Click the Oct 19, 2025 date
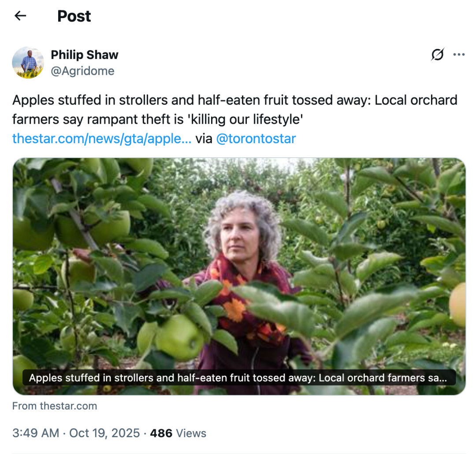This screenshot has height=454, width=476. [x=104, y=433]
